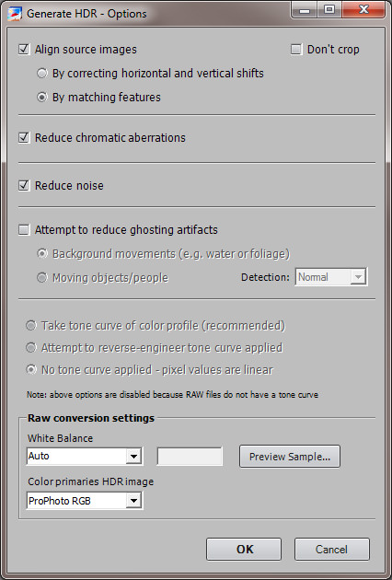Click the Cancel button
This screenshot has width=392, height=580.
tap(331, 550)
